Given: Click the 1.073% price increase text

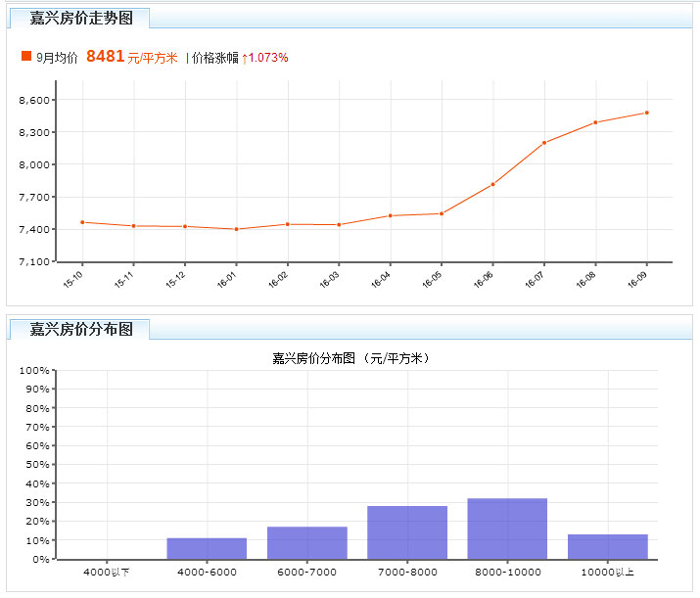Looking at the screenshot, I should click(x=268, y=58).
